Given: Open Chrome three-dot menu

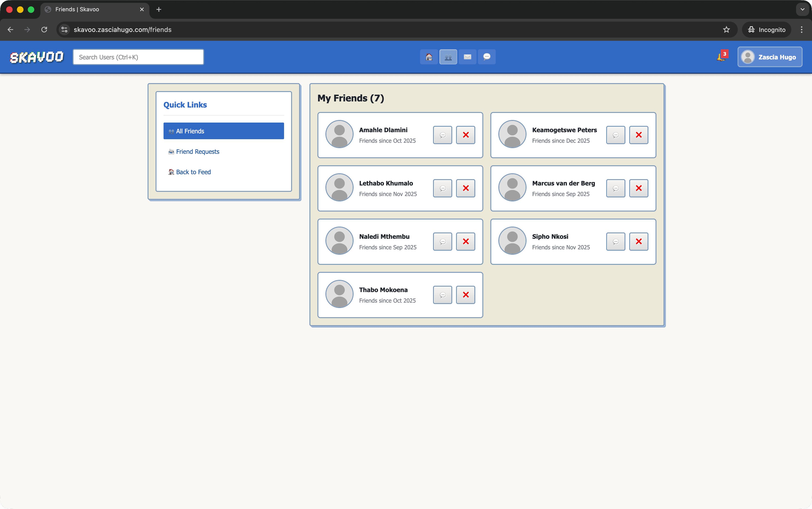Looking at the screenshot, I should point(801,30).
